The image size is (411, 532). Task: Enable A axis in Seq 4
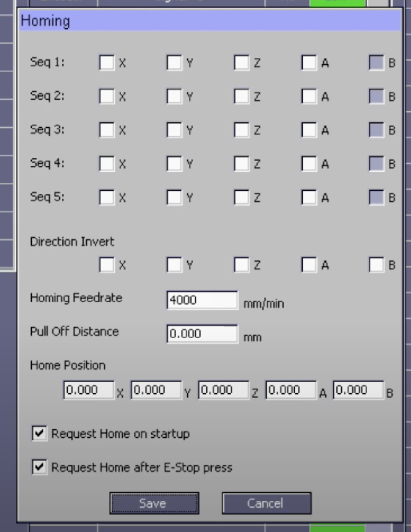tap(309, 164)
